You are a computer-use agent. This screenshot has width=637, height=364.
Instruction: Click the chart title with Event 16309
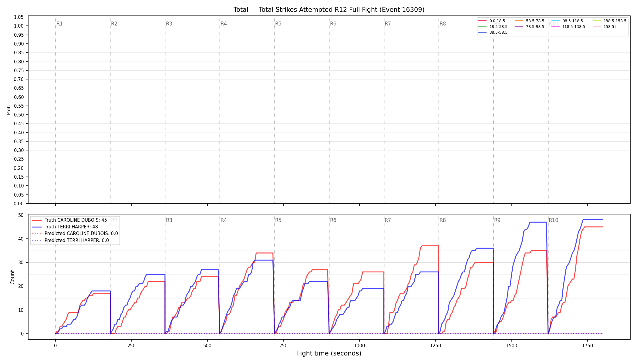[329, 10]
